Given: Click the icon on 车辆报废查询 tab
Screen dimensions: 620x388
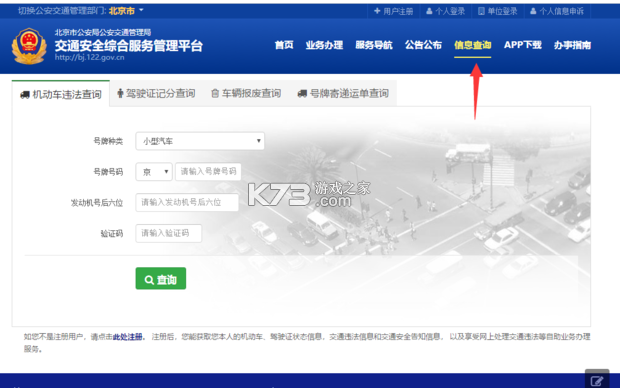Looking at the screenshot, I should (x=215, y=93).
